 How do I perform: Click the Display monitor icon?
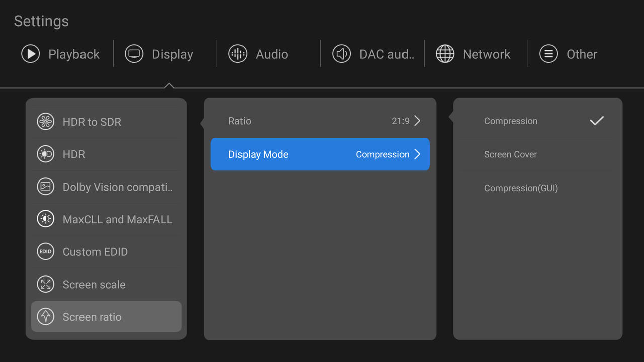[x=134, y=54]
